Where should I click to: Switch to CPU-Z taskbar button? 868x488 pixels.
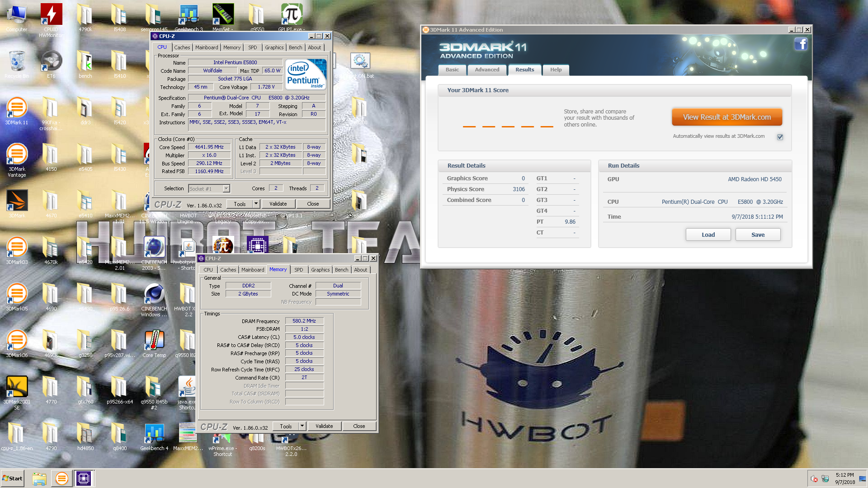[84, 479]
